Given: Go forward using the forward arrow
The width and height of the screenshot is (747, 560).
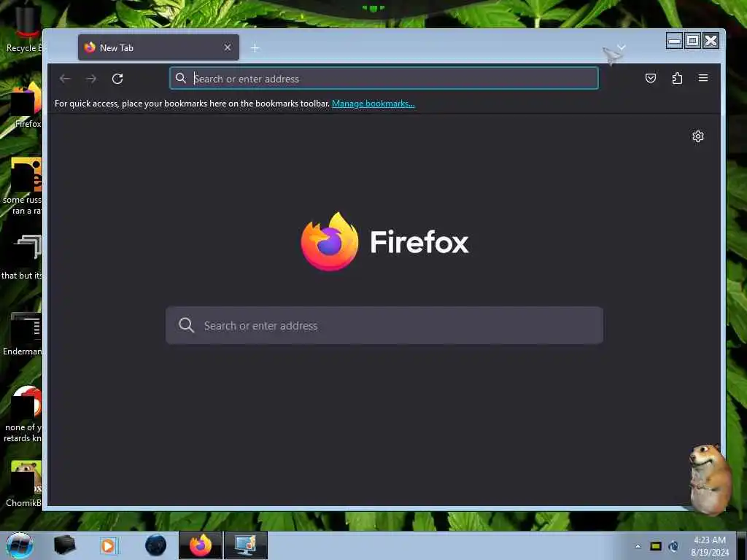Looking at the screenshot, I should point(91,79).
